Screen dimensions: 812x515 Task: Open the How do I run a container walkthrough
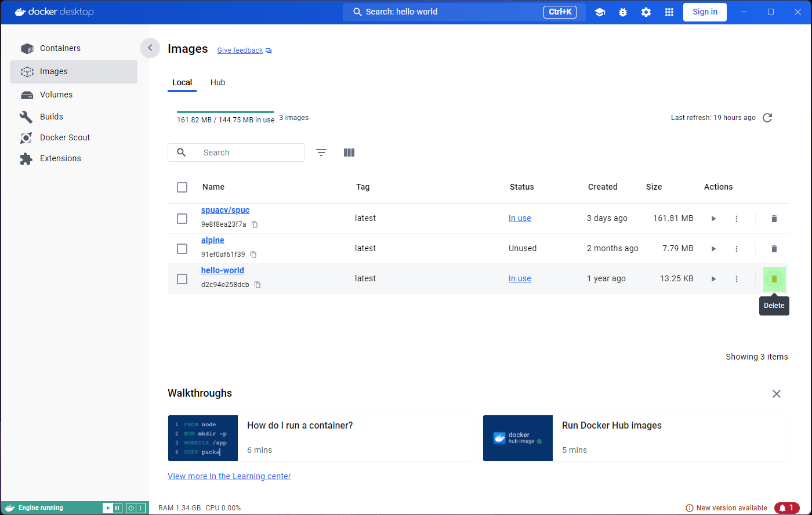tap(320, 438)
